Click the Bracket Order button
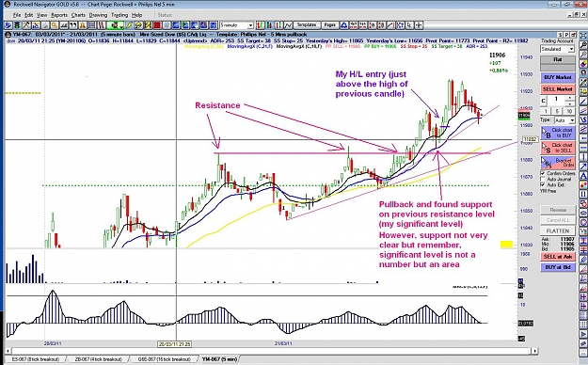Viewport: 588px width, 365px height. [558, 163]
